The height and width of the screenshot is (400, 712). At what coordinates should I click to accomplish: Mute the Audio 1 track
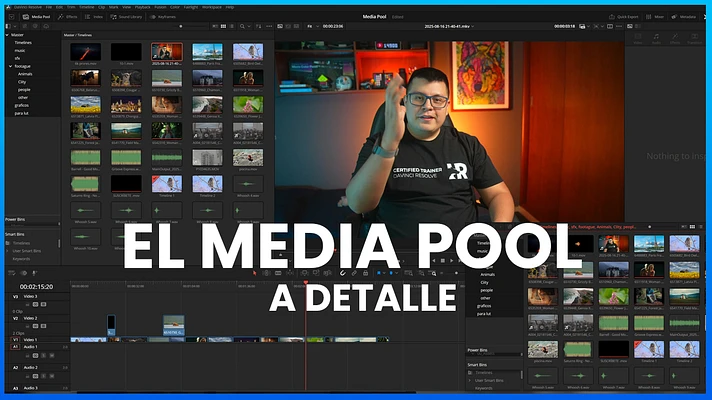pyautogui.click(x=51, y=356)
